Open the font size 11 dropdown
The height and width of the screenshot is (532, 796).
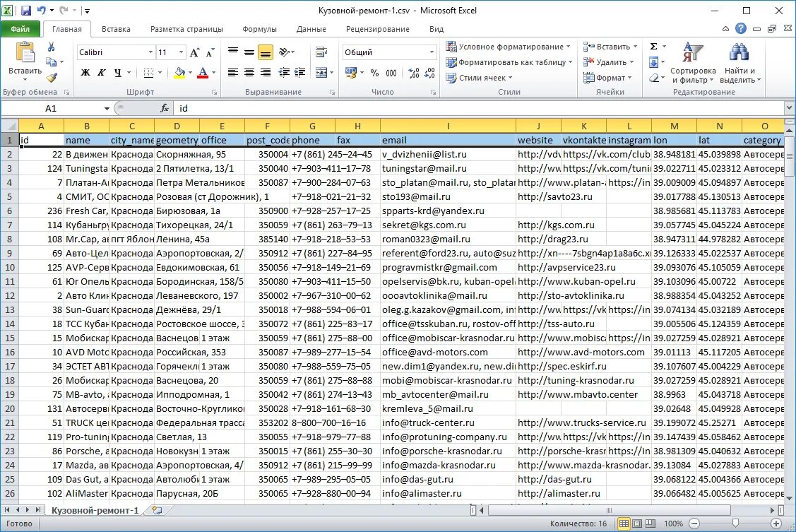point(182,52)
